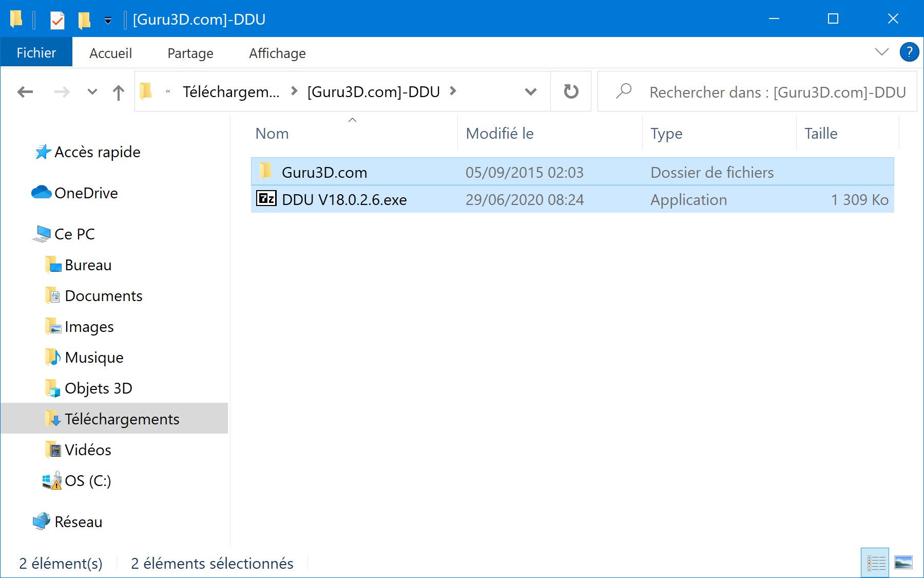Viewport: 924px width, 578px height.
Task: Switch to large thumbnails view icon
Action: click(x=903, y=563)
